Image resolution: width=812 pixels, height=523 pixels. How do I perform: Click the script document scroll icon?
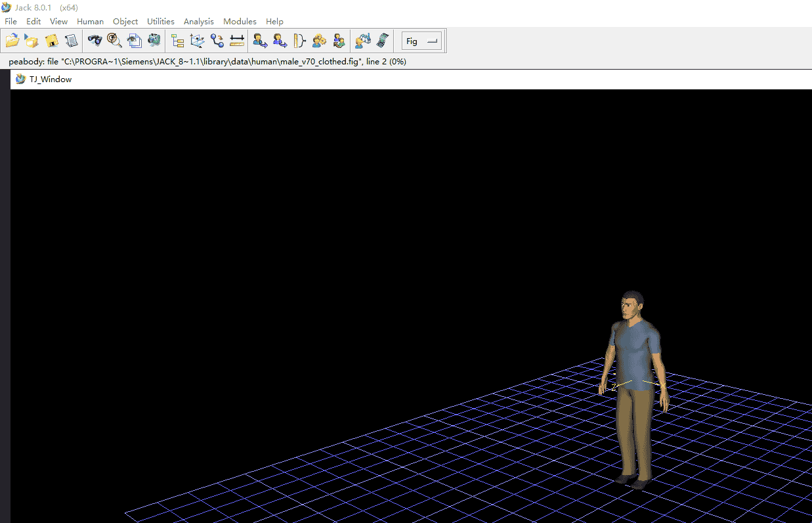[x=71, y=41]
